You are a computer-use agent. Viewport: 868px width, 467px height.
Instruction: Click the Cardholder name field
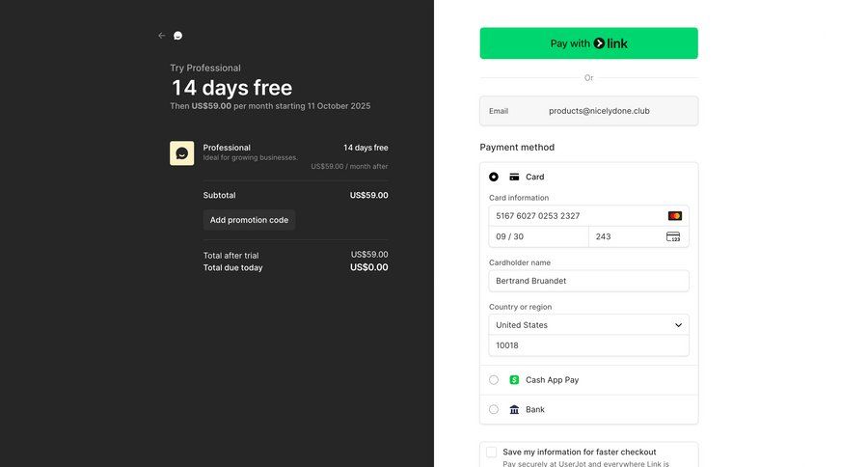click(588, 281)
